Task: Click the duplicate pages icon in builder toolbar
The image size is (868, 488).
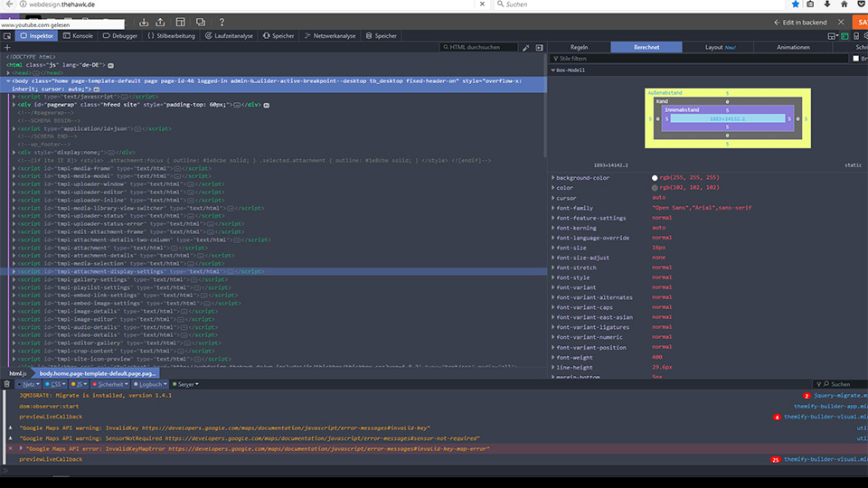Action: (x=201, y=22)
